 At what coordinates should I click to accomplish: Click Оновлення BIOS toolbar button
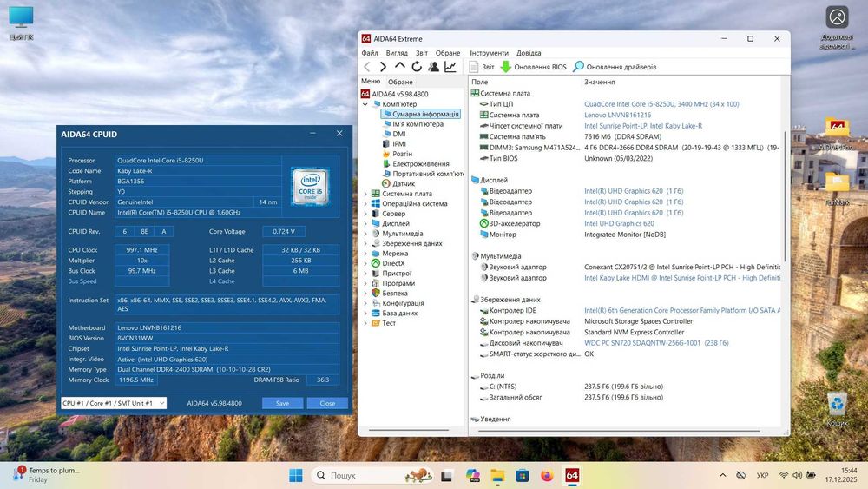(534, 67)
